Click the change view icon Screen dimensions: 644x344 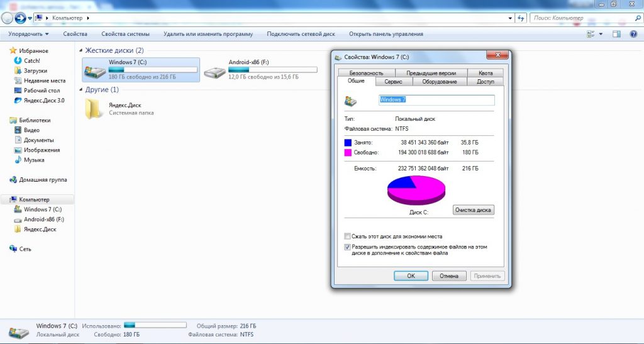591,34
